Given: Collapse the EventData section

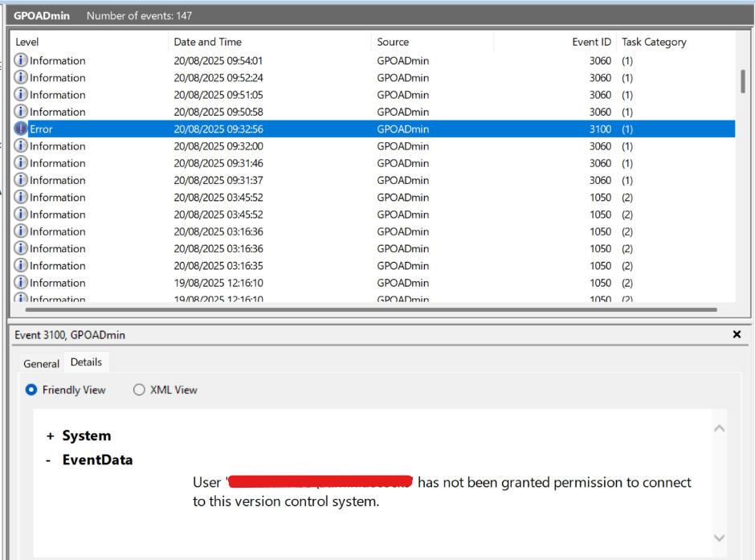Looking at the screenshot, I should coord(51,460).
